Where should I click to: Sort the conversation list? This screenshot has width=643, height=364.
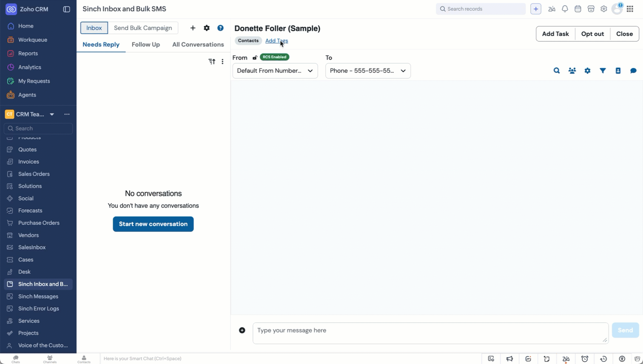coord(212,62)
